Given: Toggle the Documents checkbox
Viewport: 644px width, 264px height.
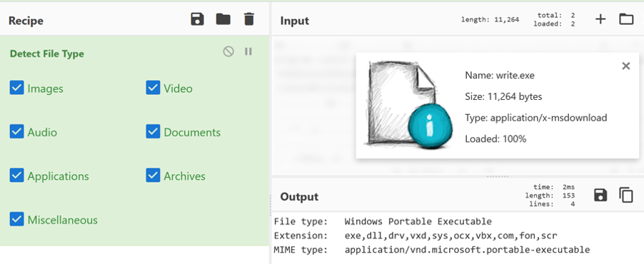Looking at the screenshot, I should click(153, 132).
